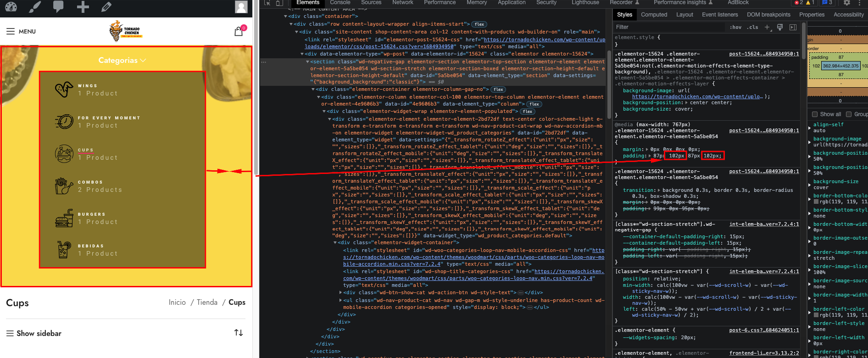Click the plus New content icon
Screen dimensions: 868x358
[83, 7]
